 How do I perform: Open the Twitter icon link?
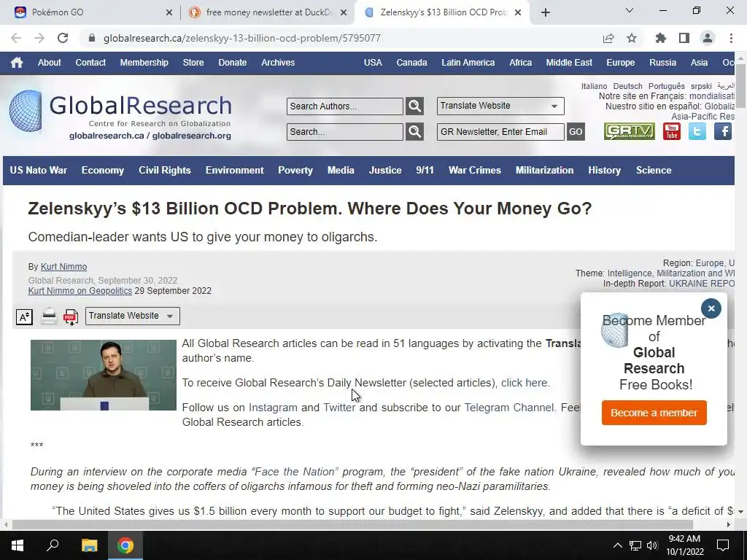coord(697,131)
